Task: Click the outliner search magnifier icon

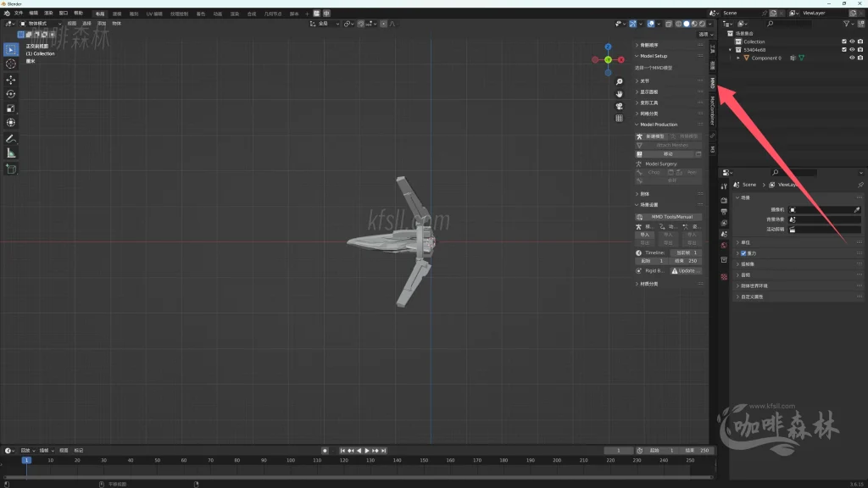Action: pos(770,24)
